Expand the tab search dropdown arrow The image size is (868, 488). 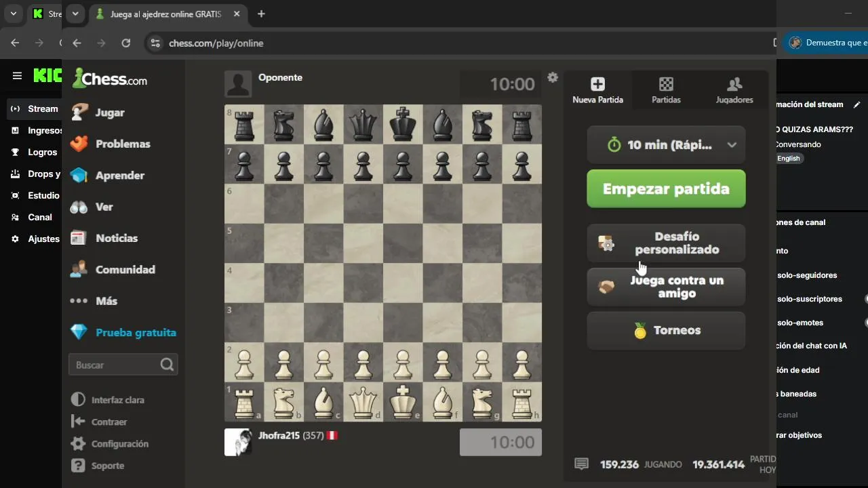[x=75, y=14]
